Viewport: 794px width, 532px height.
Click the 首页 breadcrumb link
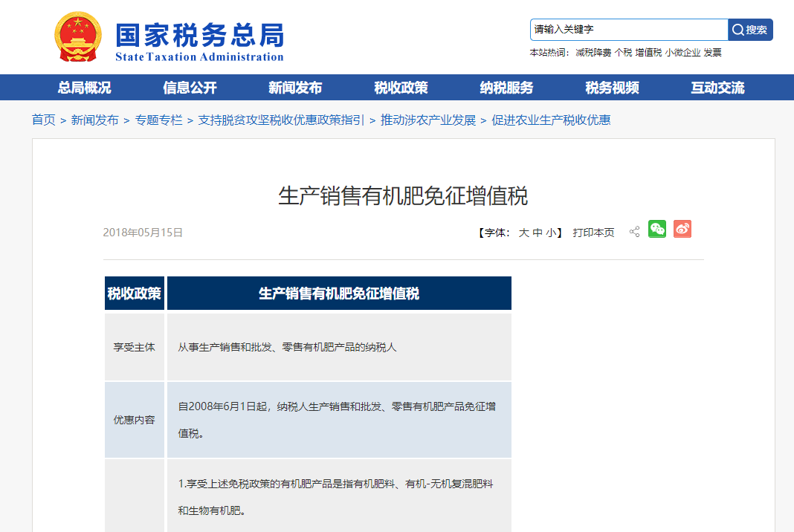(x=43, y=120)
